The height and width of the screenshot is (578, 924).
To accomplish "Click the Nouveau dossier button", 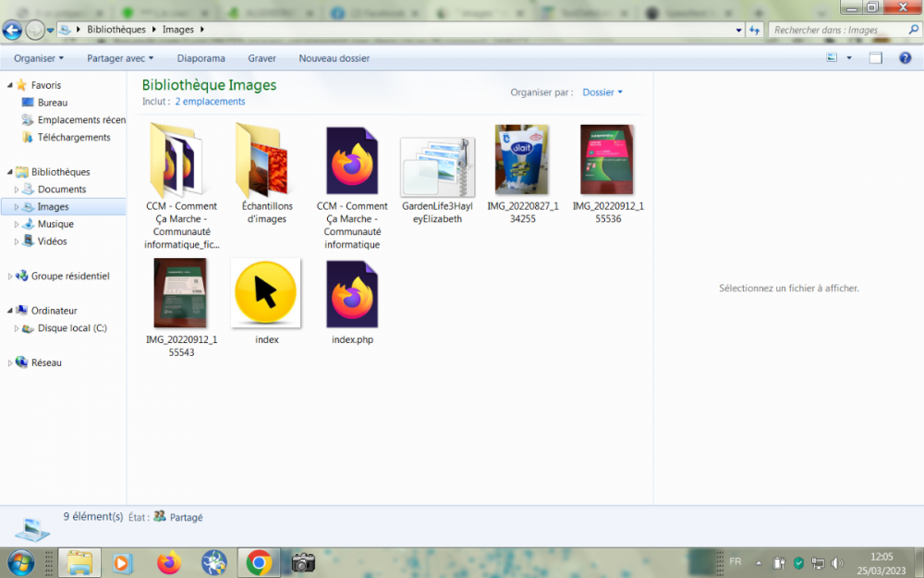I will [334, 58].
